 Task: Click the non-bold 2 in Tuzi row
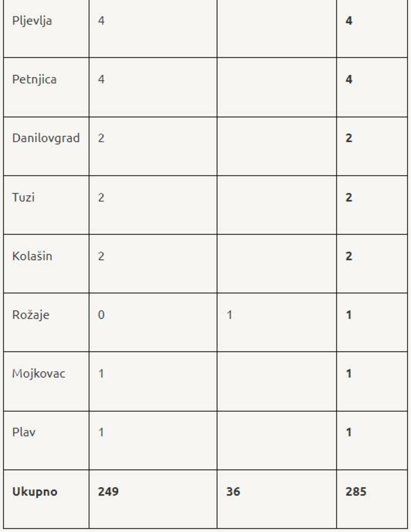click(x=101, y=197)
